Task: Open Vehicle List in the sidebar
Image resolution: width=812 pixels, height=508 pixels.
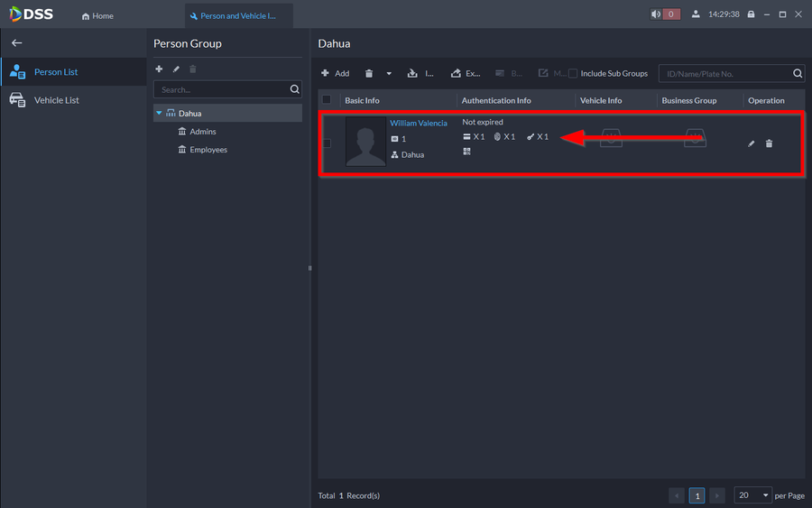Action: [x=56, y=100]
